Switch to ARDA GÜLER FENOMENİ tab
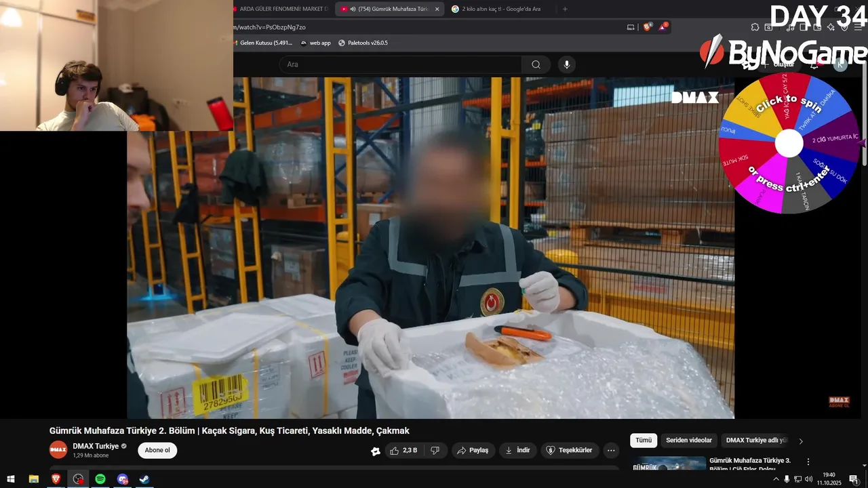The height and width of the screenshot is (488, 868). pos(281,9)
